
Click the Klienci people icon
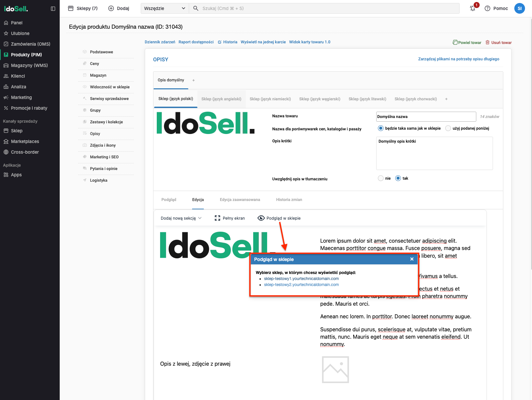pos(6,76)
